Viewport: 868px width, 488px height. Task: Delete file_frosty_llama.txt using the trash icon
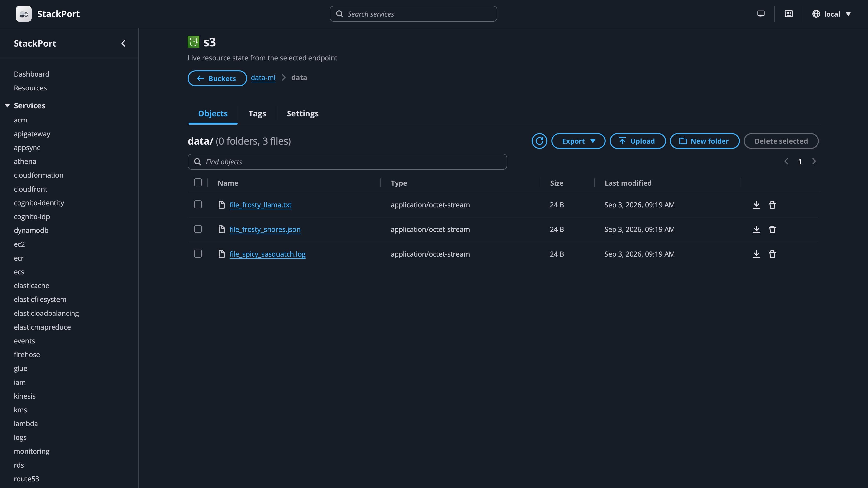point(772,205)
